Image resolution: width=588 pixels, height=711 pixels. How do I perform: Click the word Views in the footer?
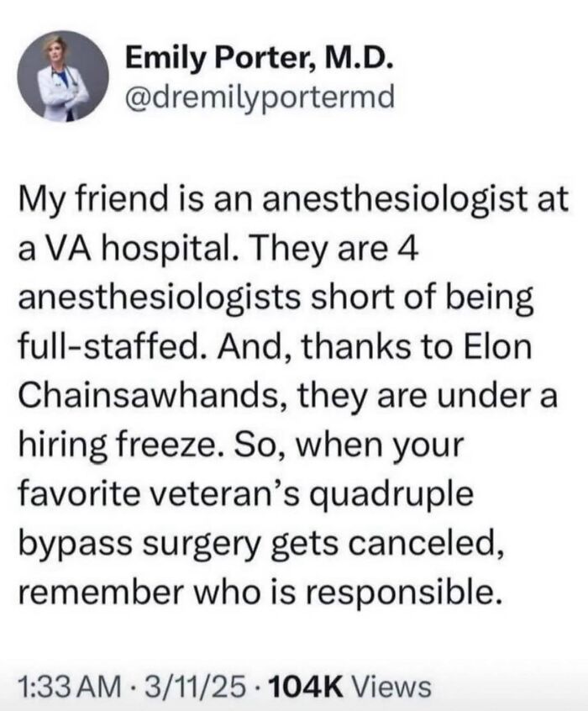point(391,686)
